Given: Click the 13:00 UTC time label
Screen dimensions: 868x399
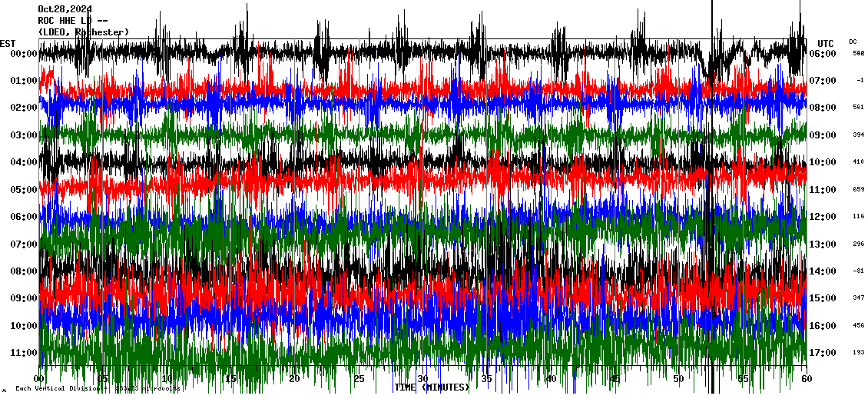Looking at the screenshot, I should click(822, 244).
